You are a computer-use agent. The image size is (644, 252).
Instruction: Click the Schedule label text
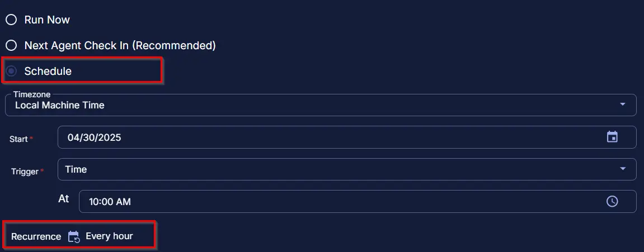point(48,71)
